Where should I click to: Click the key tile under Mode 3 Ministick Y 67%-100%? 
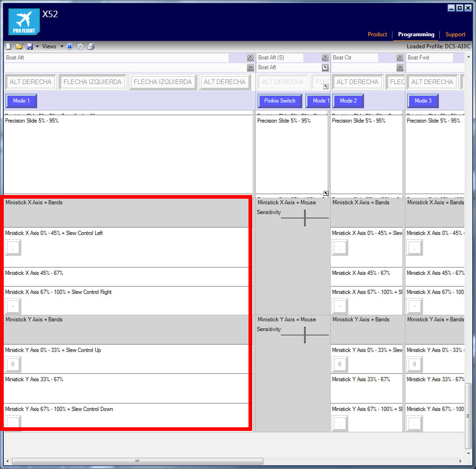(414, 423)
